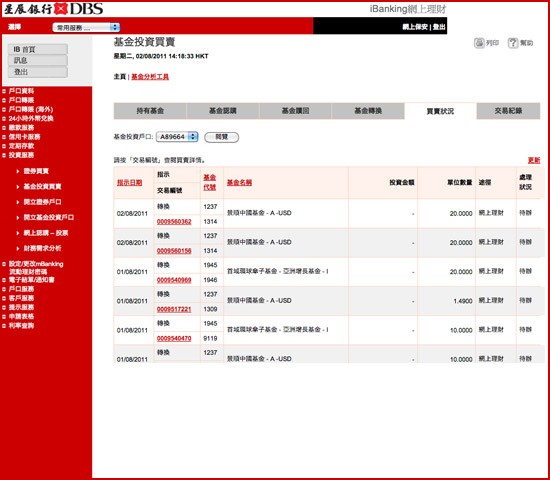The height and width of the screenshot is (480, 550).
Task: Open fund account A89664 dropdown
Action: point(177,137)
